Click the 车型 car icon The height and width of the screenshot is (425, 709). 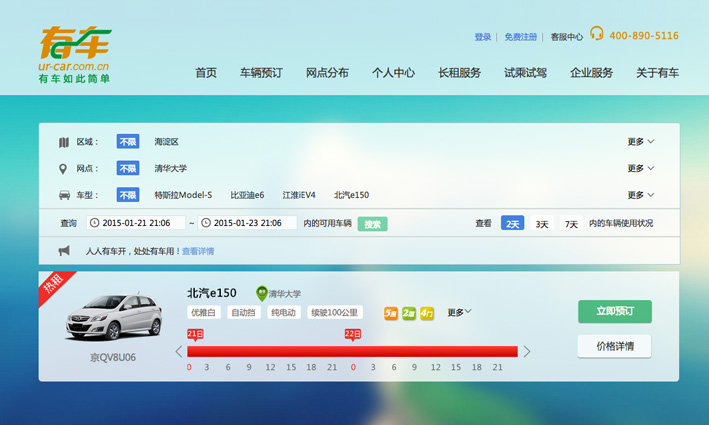click(64, 195)
